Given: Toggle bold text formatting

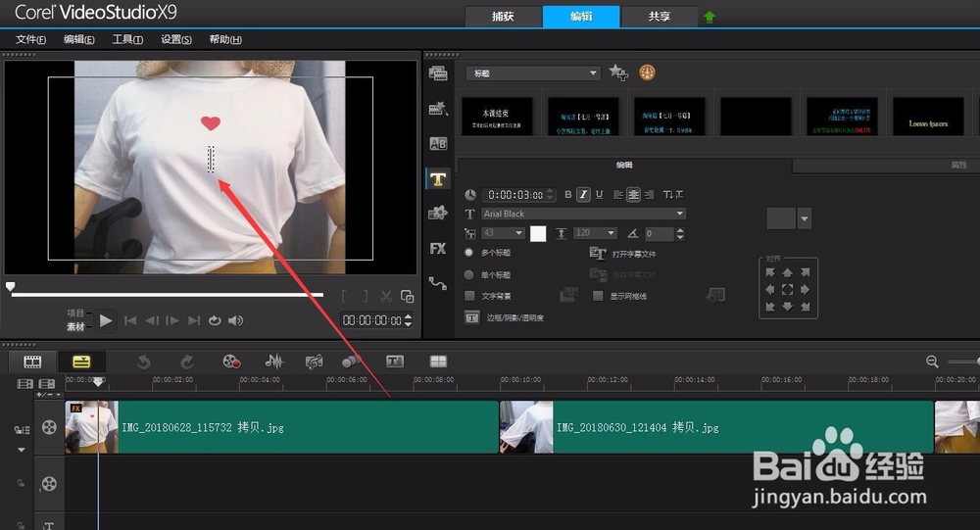Looking at the screenshot, I should click(568, 194).
